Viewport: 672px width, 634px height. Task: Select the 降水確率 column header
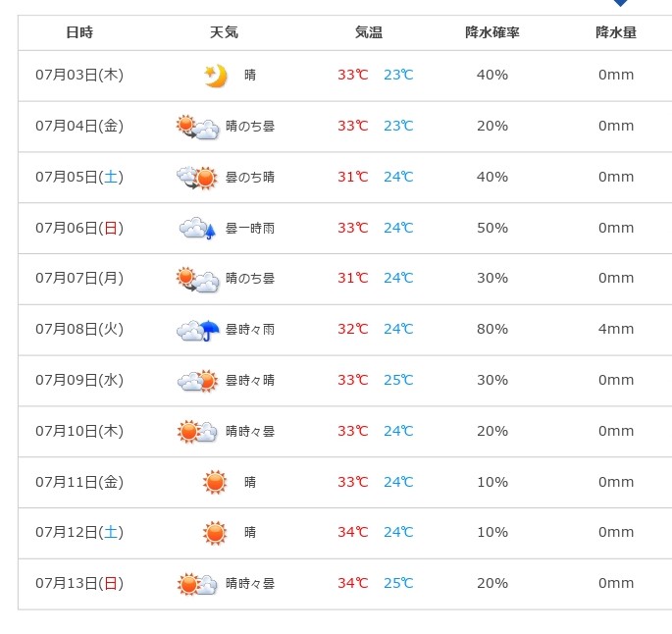(492, 32)
